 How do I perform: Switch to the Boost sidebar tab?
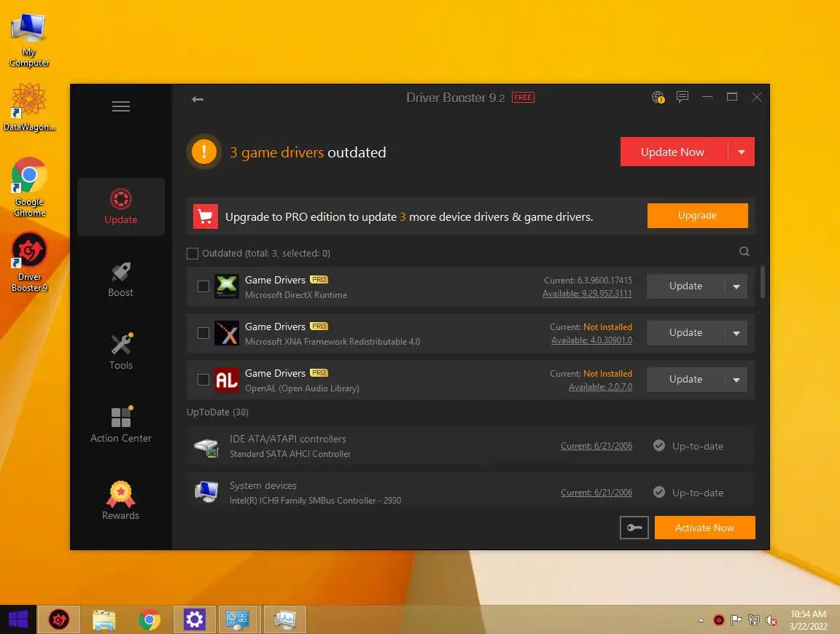pyautogui.click(x=121, y=280)
